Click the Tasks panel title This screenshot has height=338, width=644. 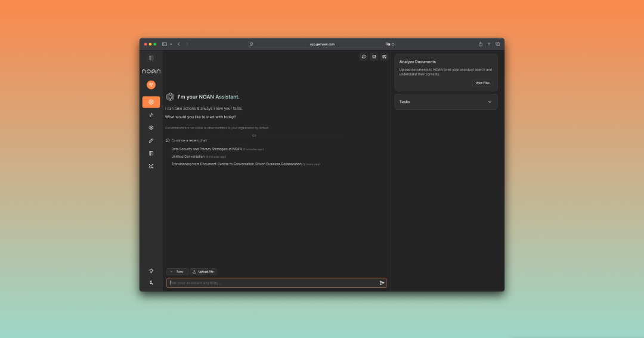pos(404,102)
